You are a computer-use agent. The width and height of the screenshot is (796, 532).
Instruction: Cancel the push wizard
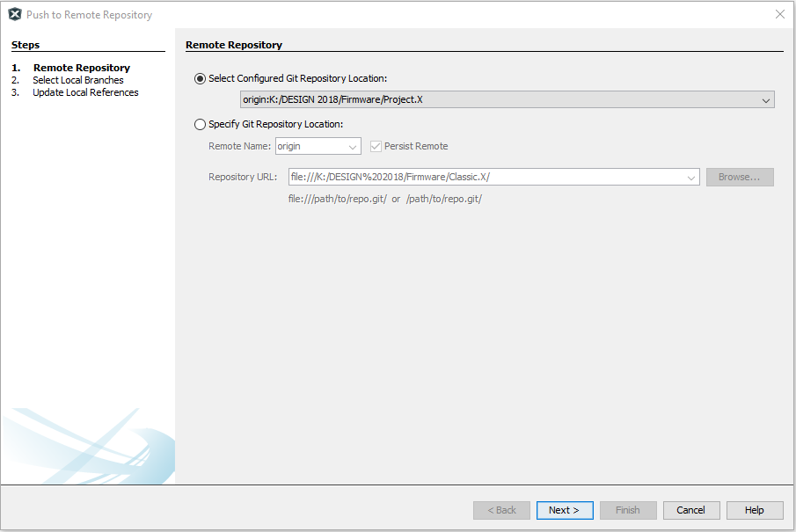[x=691, y=510]
